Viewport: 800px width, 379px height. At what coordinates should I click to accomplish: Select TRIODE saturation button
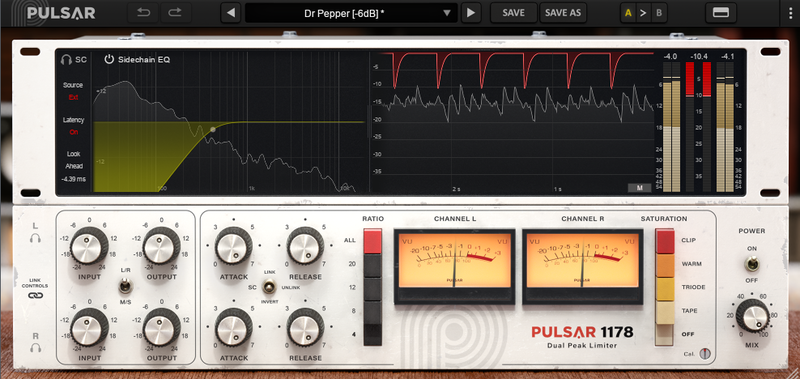[665, 289]
